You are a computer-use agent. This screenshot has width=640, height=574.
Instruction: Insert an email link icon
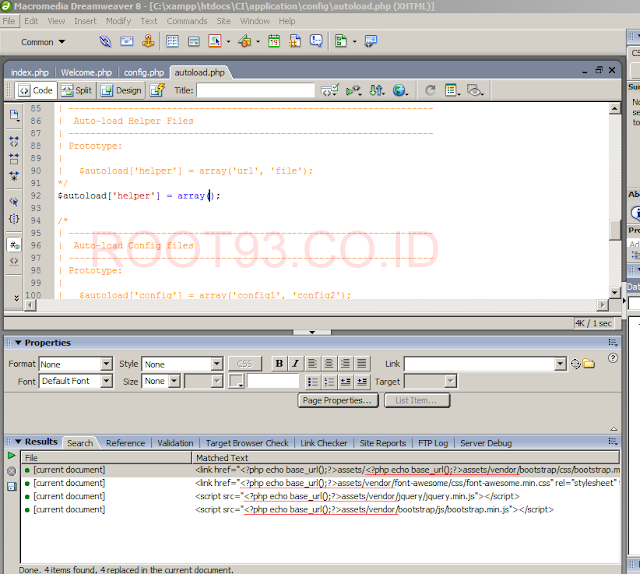(127, 41)
